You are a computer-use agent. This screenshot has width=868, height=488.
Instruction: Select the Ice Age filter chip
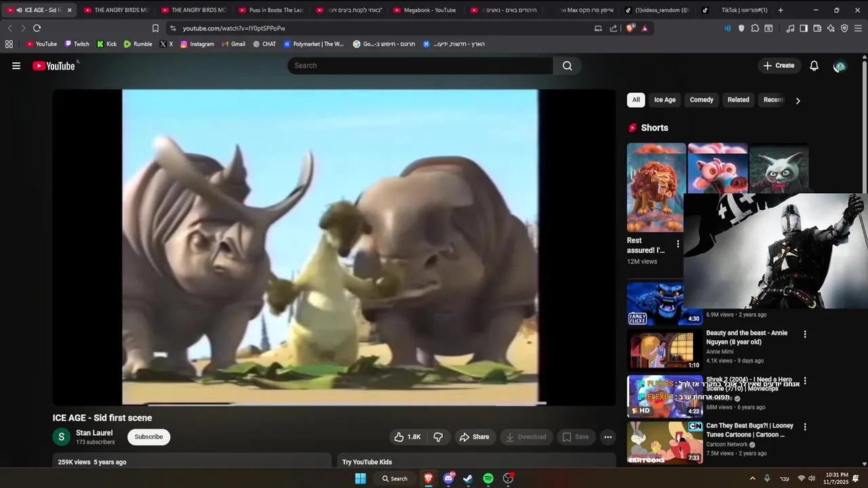(x=665, y=100)
